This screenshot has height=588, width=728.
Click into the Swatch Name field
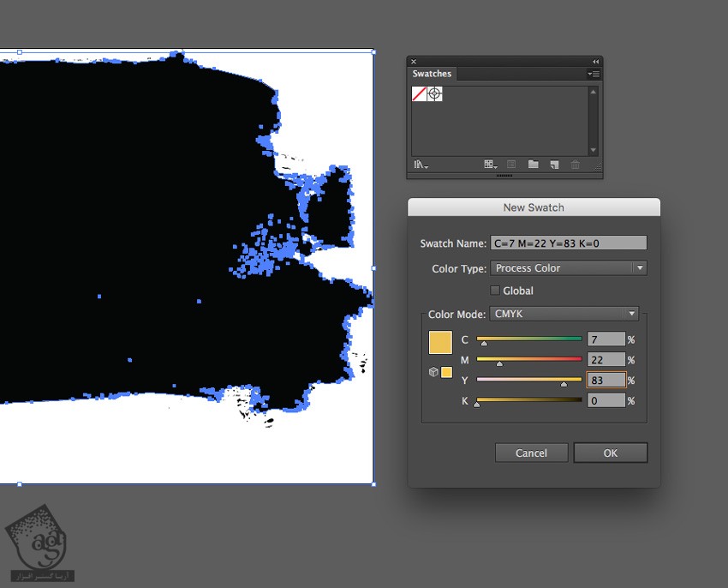568,243
